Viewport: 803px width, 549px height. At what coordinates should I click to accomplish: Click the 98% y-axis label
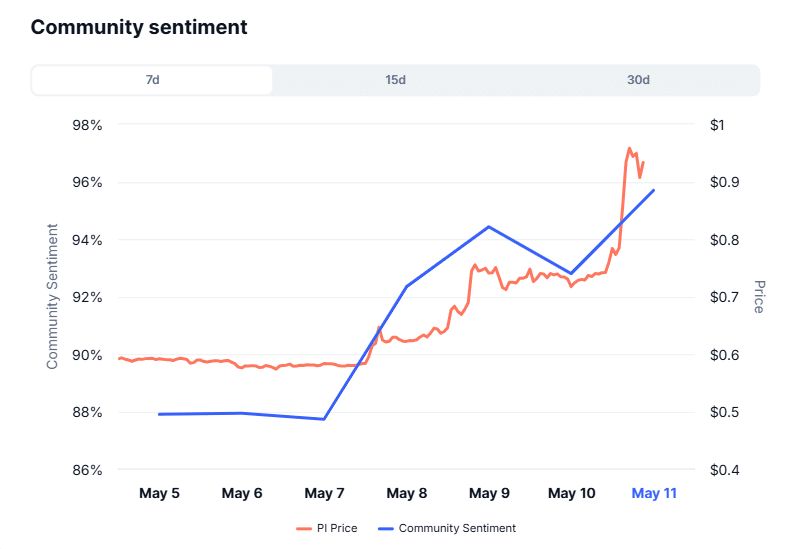click(x=87, y=125)
